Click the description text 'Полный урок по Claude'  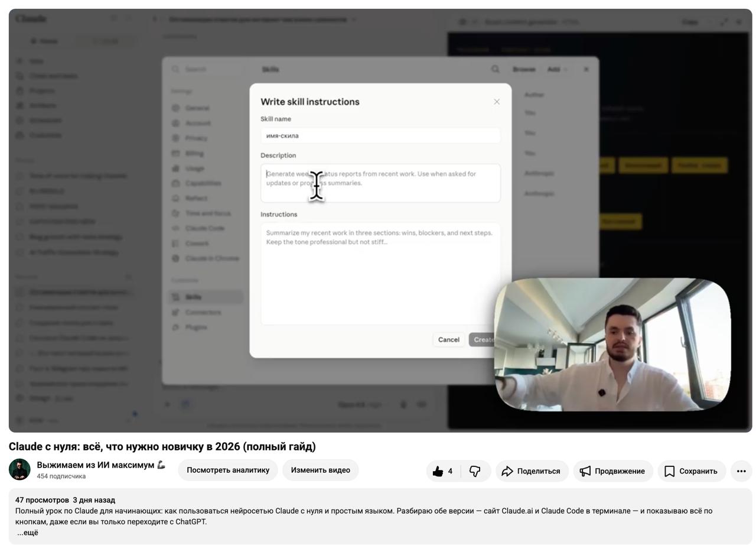click(x=364, y=516)
